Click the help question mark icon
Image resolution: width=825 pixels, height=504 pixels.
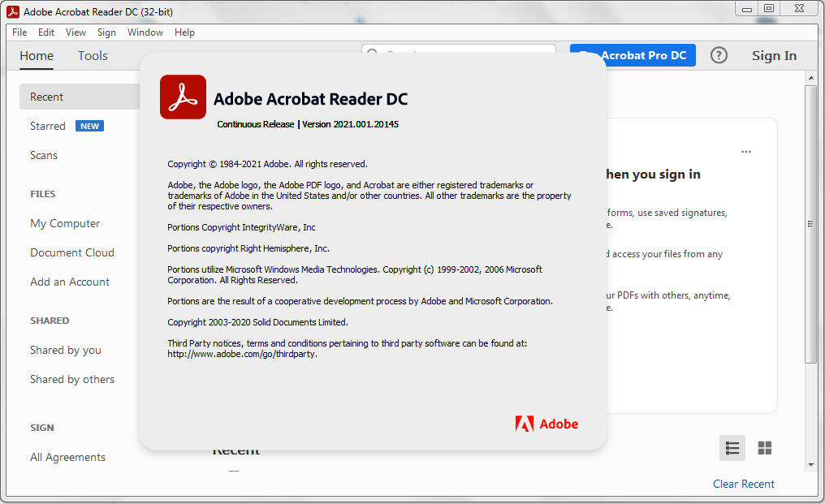pos(719,55)
